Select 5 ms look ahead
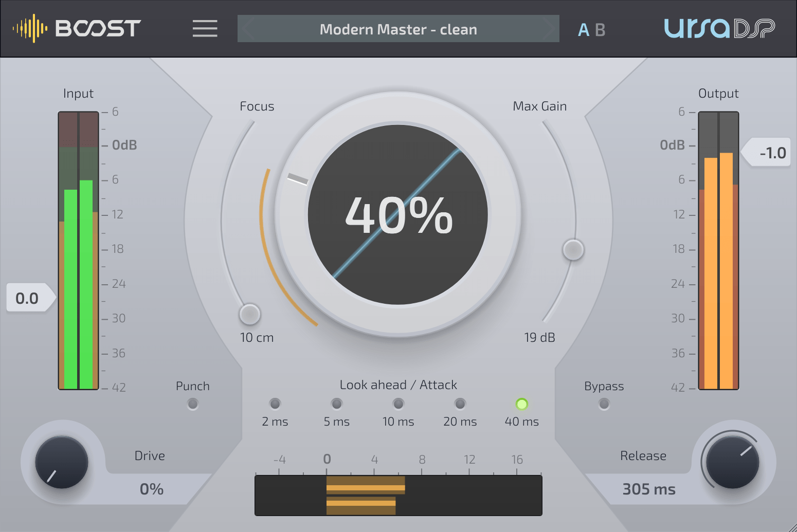Viewport: 797px width, 532px height. point(337,403)
